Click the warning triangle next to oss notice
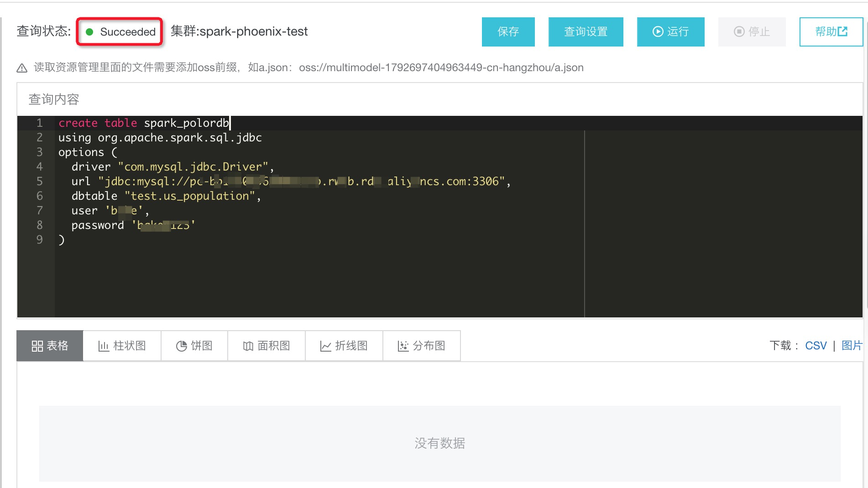The image size is (868, 488). 21,67
